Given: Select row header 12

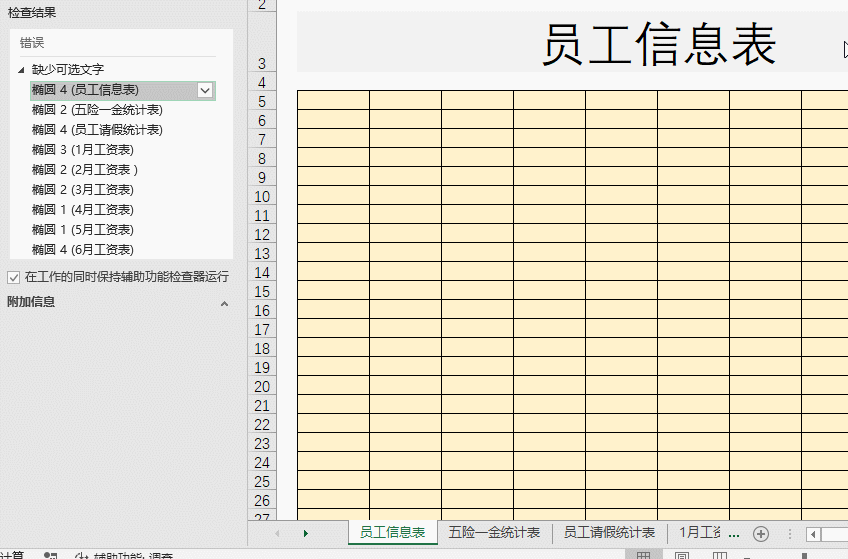Looking at the screenshot, I should [262, 234].
